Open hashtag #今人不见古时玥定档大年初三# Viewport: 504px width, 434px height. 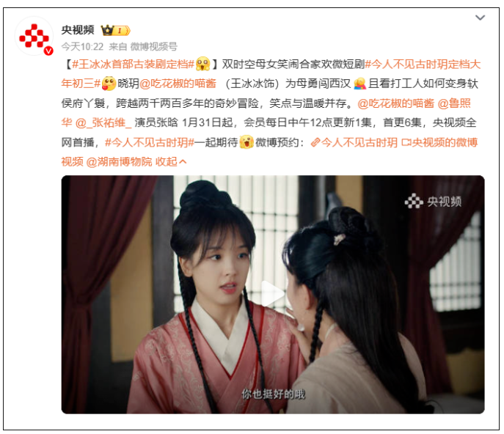[271, 74]
